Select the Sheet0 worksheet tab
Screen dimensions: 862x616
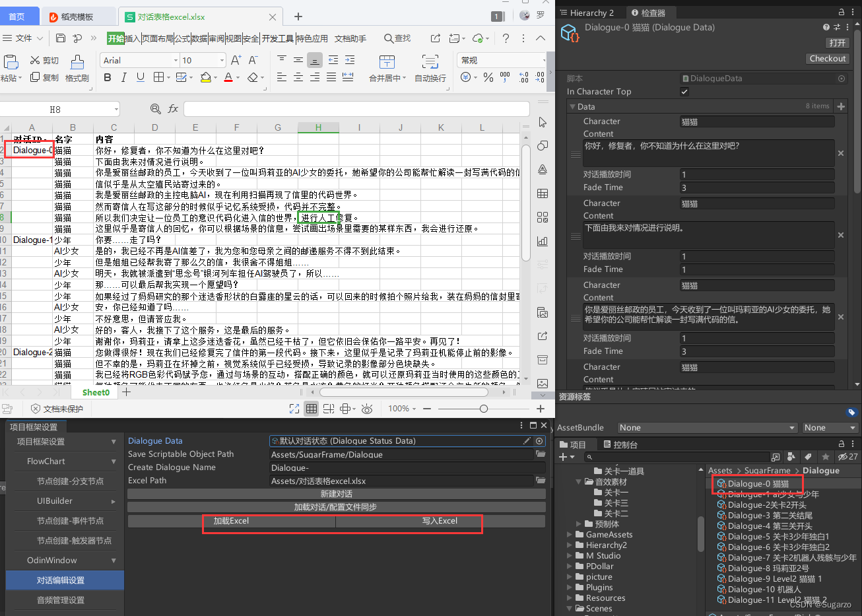pyautogui.click(x=96, y=392)
